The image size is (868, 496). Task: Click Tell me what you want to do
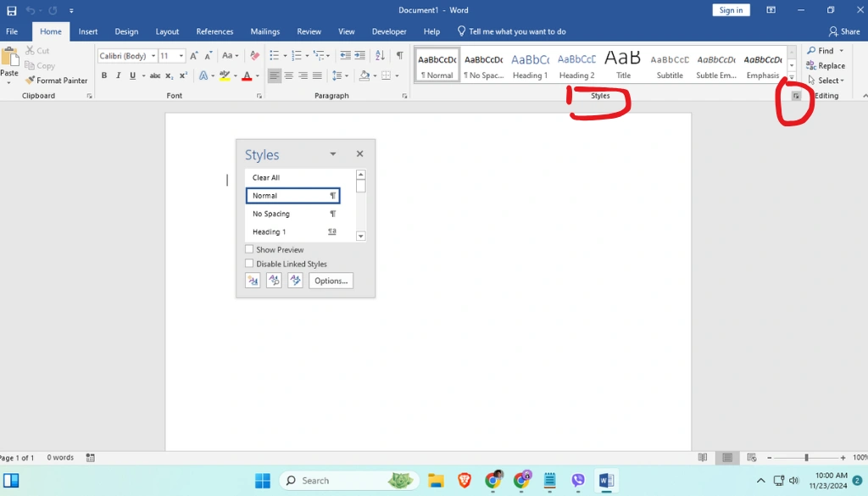tap(511, 31)
